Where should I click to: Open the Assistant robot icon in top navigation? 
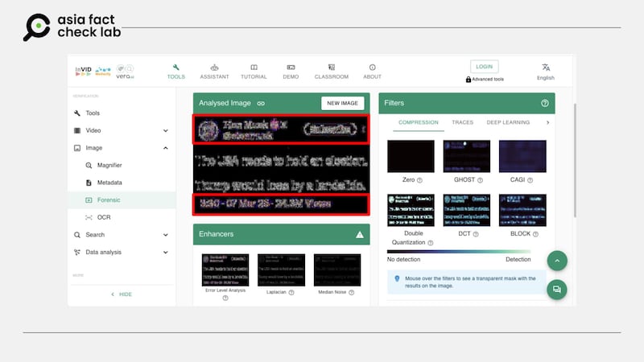click(214, 68)
